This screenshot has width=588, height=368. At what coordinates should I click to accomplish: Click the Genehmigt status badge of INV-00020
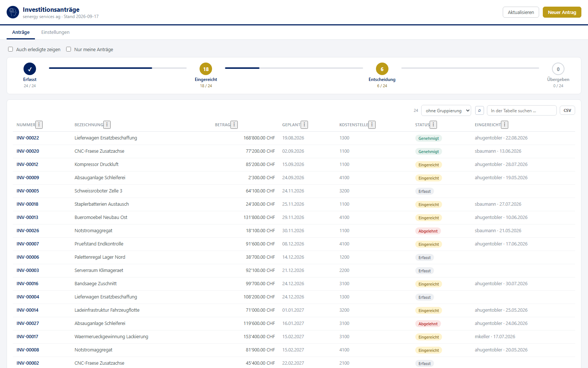(429, 152)
